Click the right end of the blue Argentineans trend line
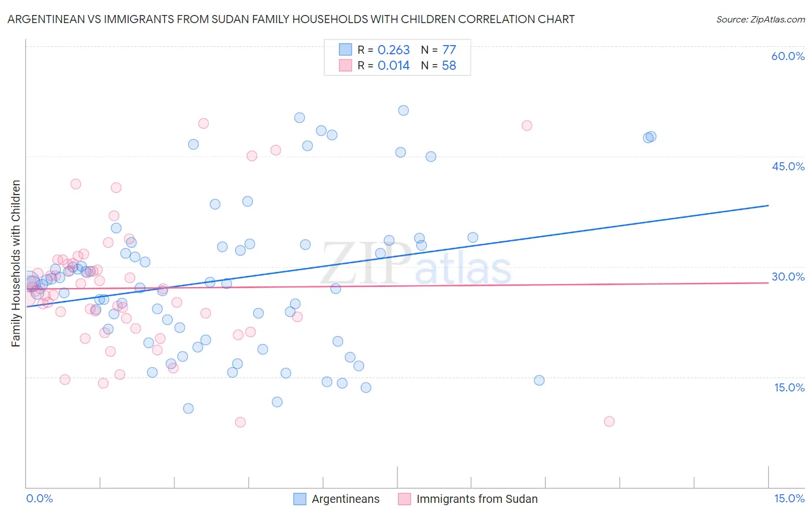Screen dimensions: 812x515 tap(768, 206)
